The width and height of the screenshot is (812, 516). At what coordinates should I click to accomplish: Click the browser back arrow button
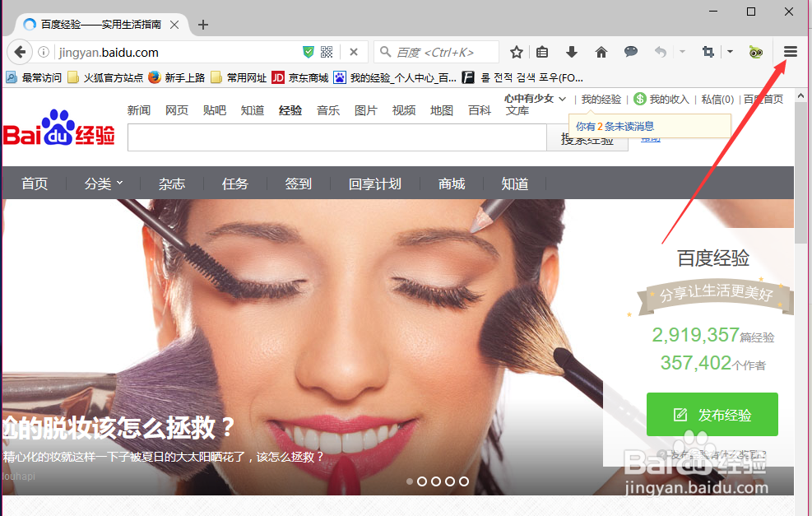coord(20,52)
